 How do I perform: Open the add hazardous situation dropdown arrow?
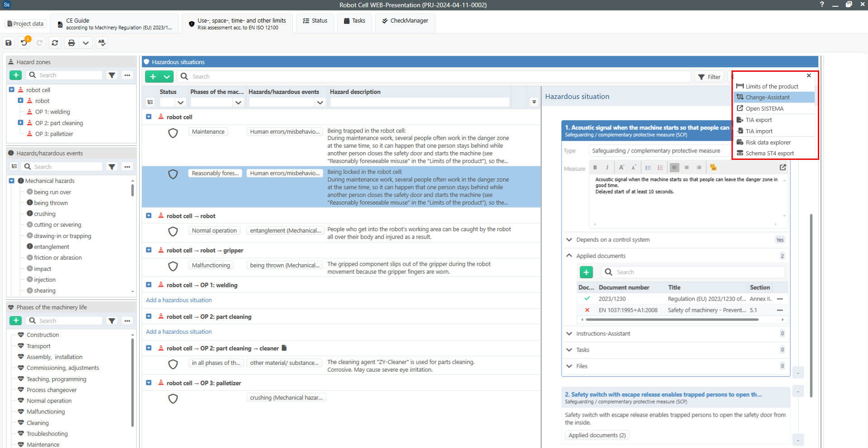[x=167, y=76]
